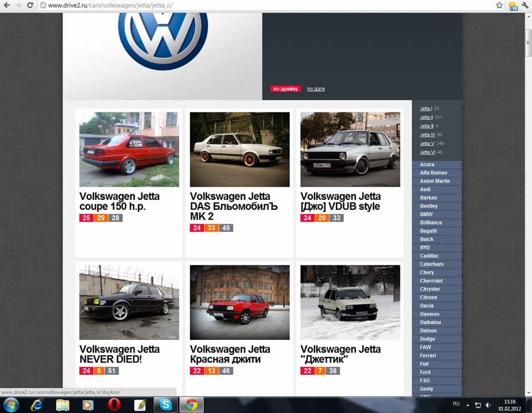This screenshot has height=413, width=532.
Task: Open 'Volkswagen Jetta NEVER DIED!' title
Action: tap(120, 354)
